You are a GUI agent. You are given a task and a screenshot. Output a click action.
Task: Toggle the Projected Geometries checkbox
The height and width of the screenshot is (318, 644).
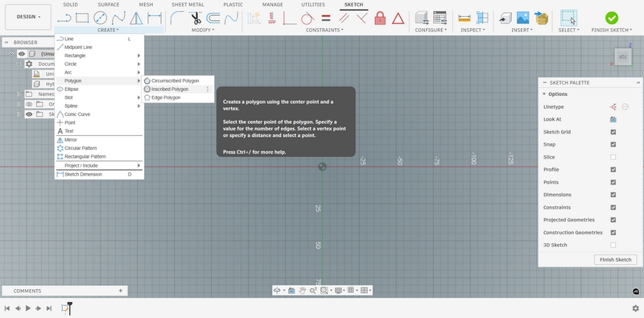click(x=613, y=220)
